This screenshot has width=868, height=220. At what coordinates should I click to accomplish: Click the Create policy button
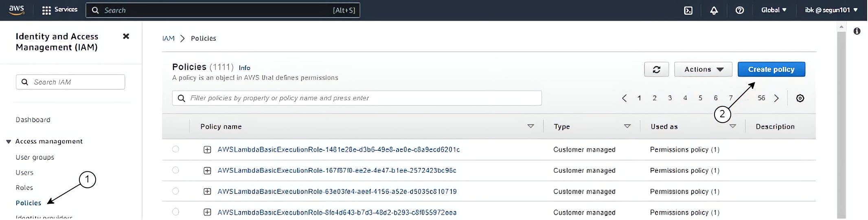point(771,70)
